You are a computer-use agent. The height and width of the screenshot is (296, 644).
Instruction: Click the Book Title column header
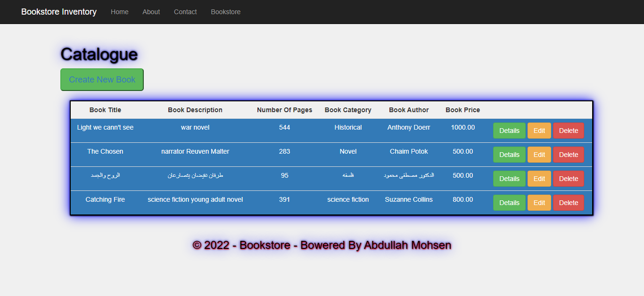tap(105, 109)
